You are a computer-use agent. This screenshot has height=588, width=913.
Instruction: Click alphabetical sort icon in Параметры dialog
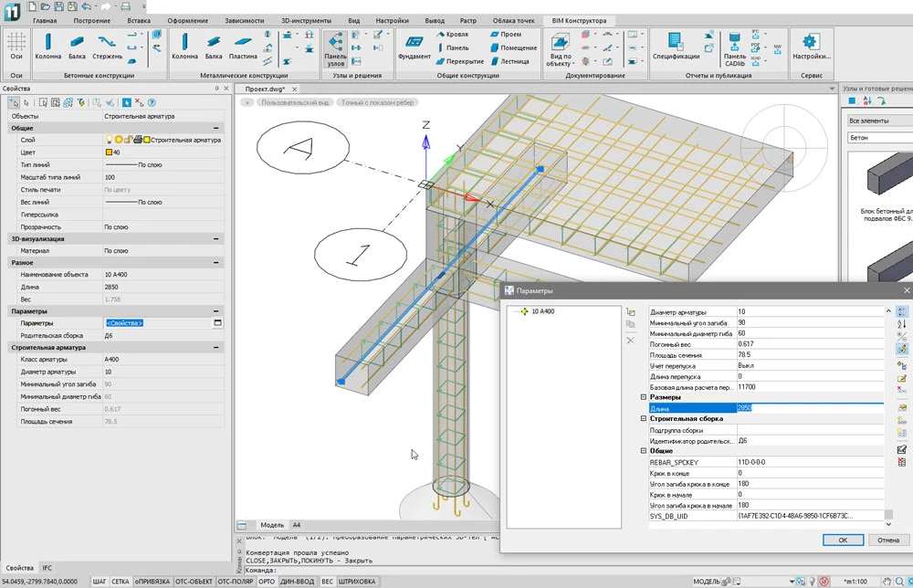[902, 324]
